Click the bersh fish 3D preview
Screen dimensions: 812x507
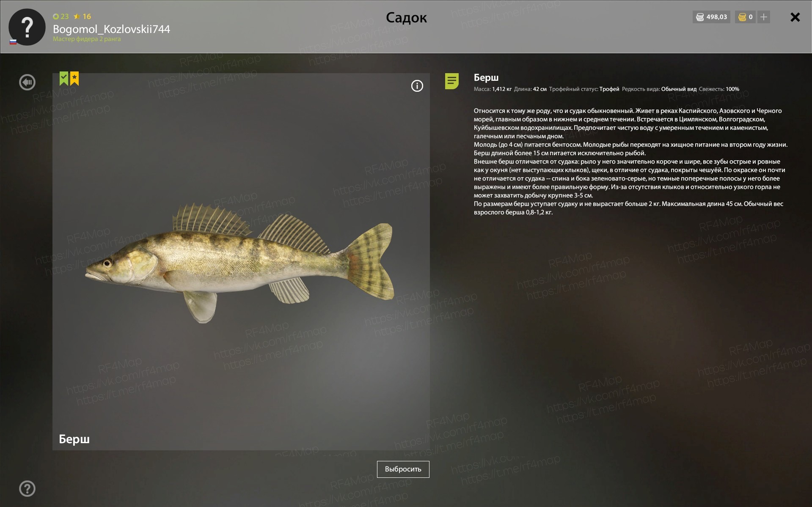pyautogui.click(x=240, y=263)
